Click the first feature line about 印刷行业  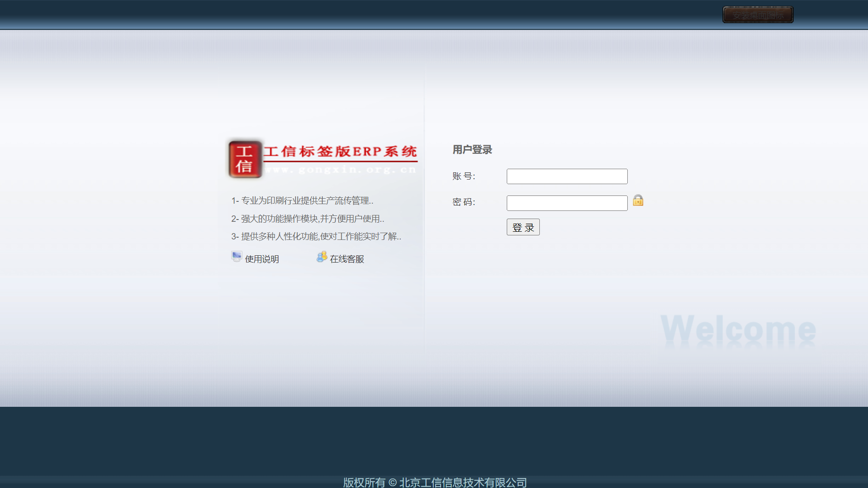tap(302, 200)
